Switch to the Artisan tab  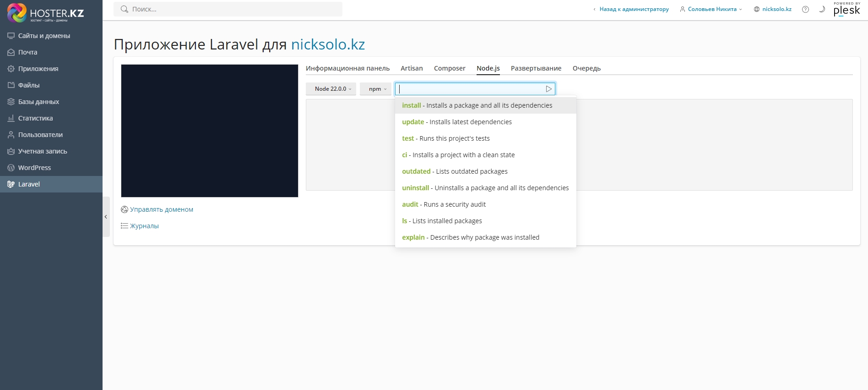pyautogui.click(x=412, y=68)
